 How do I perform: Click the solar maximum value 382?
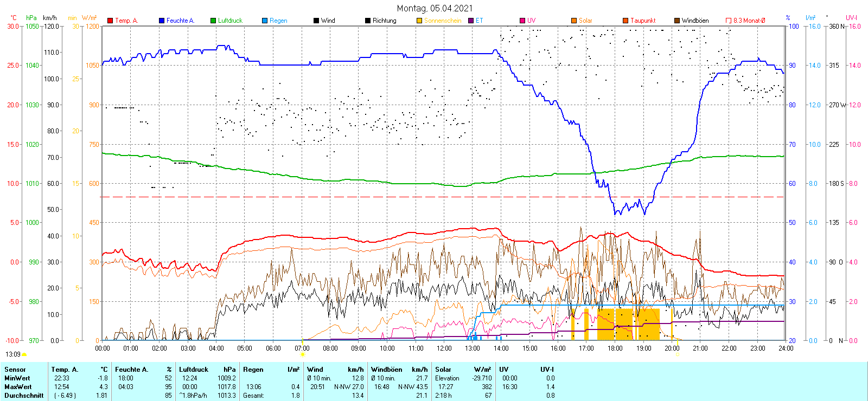point(487,387)
